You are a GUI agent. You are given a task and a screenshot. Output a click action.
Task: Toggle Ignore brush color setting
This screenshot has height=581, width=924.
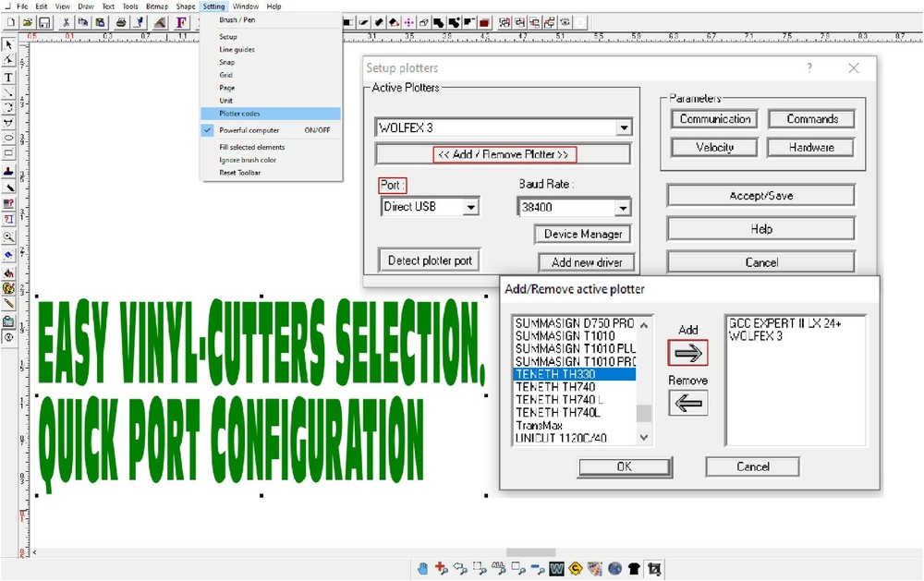click(245, 159)
